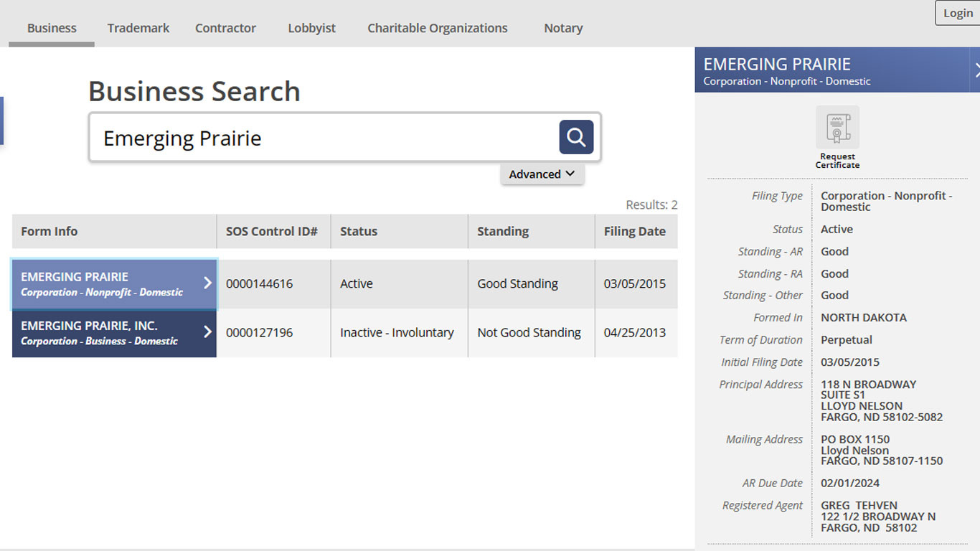The width and height of the screenshot is (980, 551).
Task: Click the Registered Agent GREG TEHVEN name
Action: (x=859, y=506)
